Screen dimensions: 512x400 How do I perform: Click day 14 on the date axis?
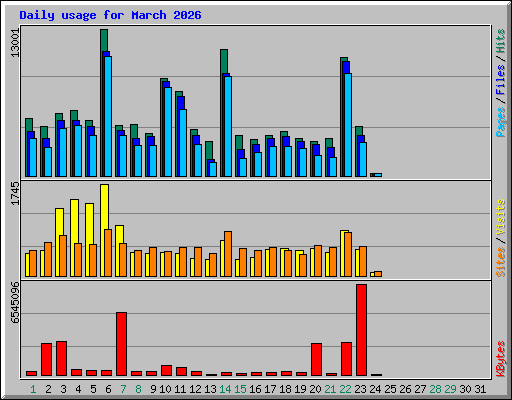tap(225, 389)
